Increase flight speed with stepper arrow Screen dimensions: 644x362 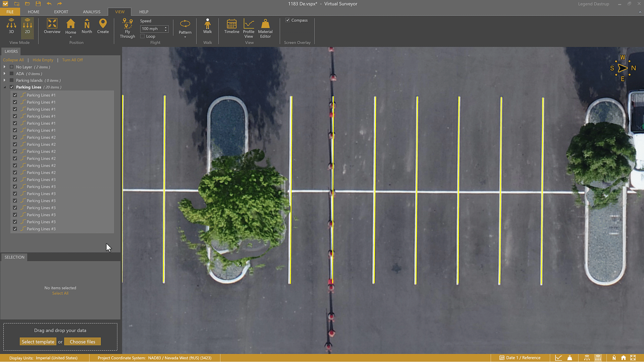pos(166,27)
